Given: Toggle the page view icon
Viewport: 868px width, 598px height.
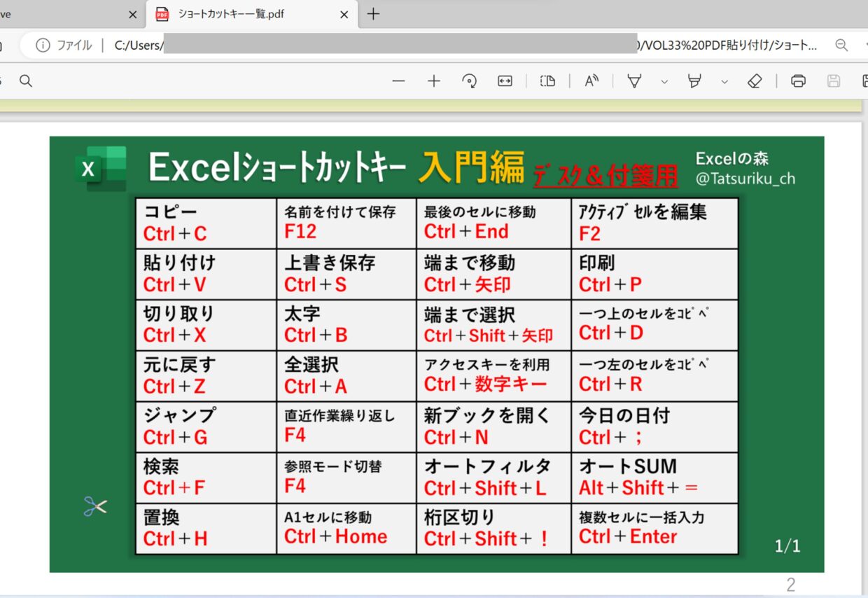Looking at the screenshot, I should coord(547,81).
